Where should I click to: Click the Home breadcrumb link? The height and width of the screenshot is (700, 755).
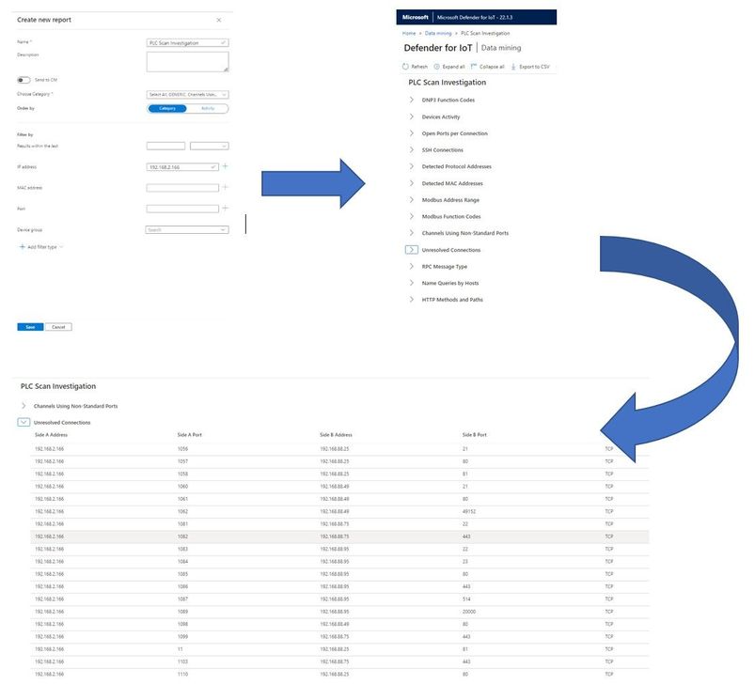point(409,33)
